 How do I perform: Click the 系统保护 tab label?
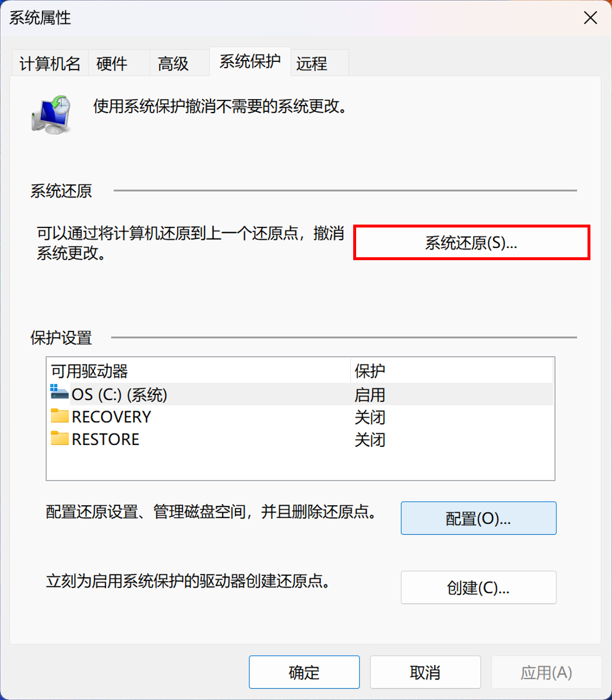[249, 61]
